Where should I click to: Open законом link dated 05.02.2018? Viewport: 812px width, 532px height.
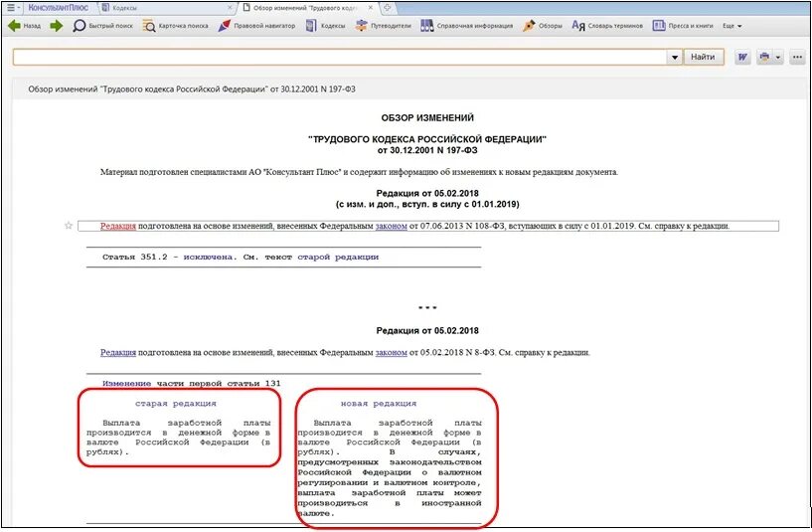(x=391, y=352)
